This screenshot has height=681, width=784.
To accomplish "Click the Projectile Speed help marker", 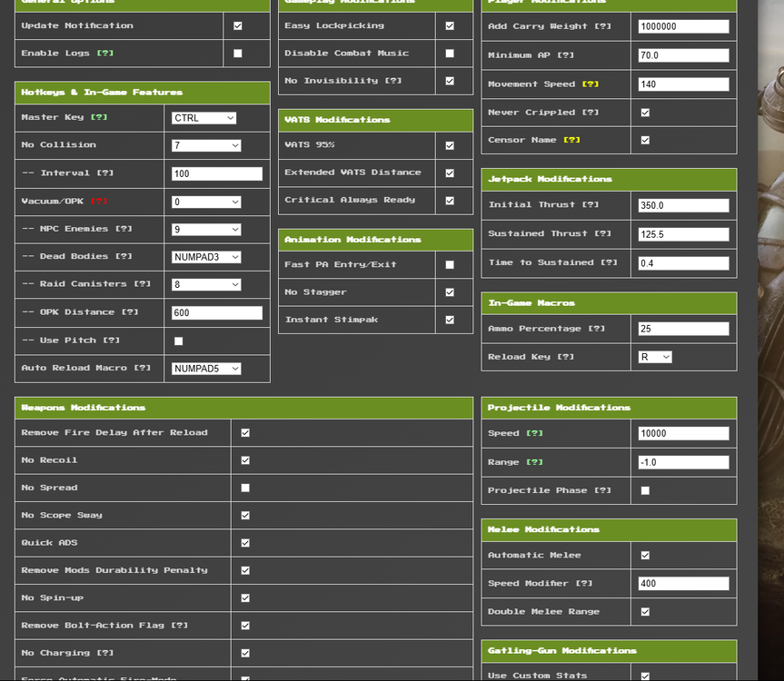I will click(534, 433).
